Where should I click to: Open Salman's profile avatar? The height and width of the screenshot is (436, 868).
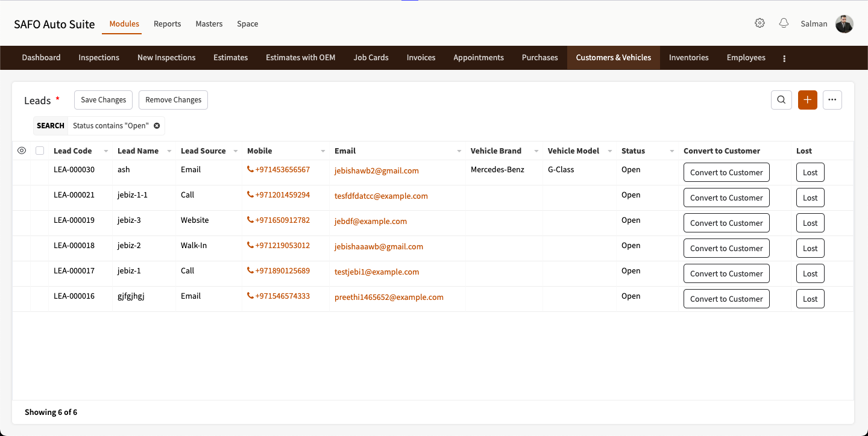[x=844, y=24]
